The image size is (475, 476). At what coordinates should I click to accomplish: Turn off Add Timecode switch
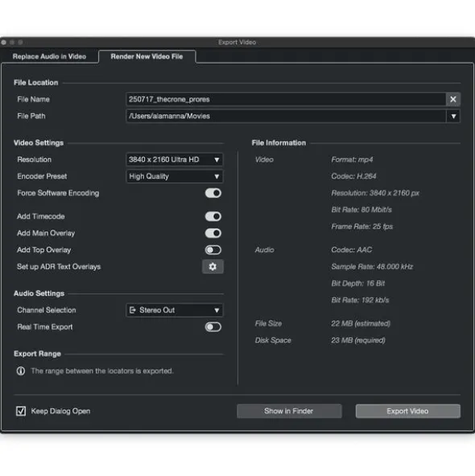point(213,217)
